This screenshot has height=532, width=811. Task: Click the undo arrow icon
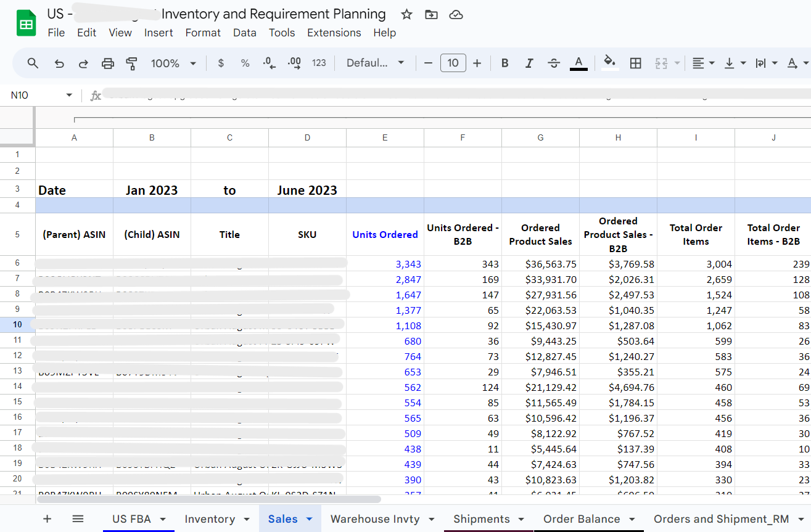click(59, 63)
